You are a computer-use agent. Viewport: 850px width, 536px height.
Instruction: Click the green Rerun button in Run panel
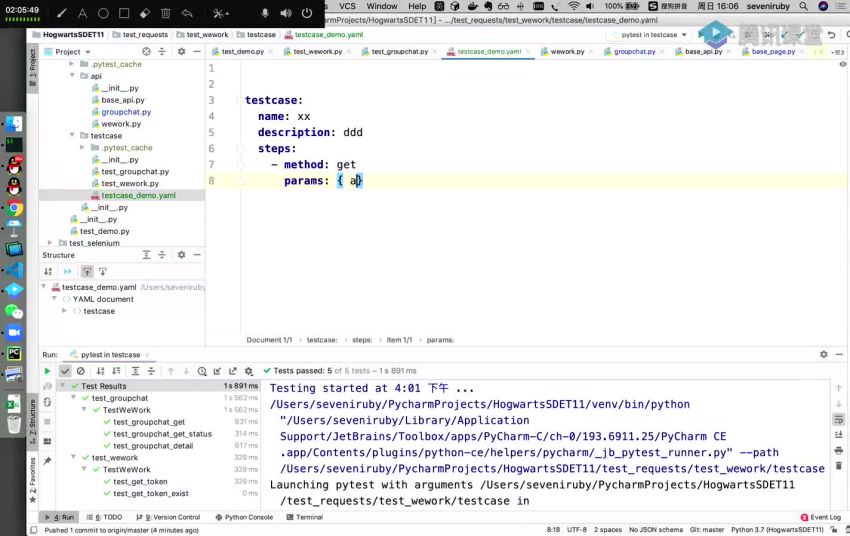click(47, 371)
